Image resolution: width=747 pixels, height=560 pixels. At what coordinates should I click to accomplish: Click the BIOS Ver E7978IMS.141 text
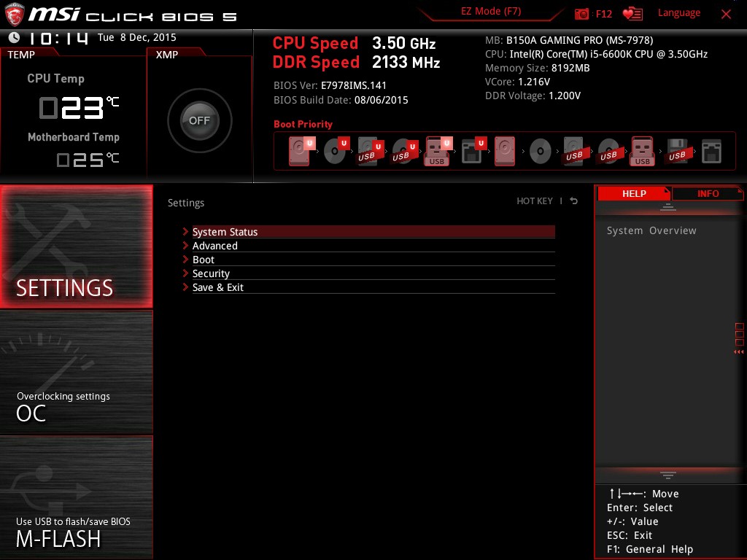click(330, 85)
